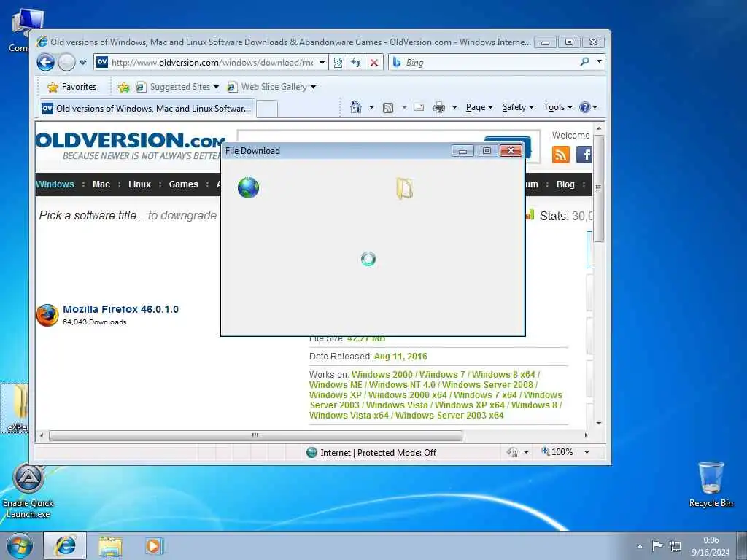Click the Firefox logo icon
This screenshot has width=747, height=560.
tap(47, 315)
